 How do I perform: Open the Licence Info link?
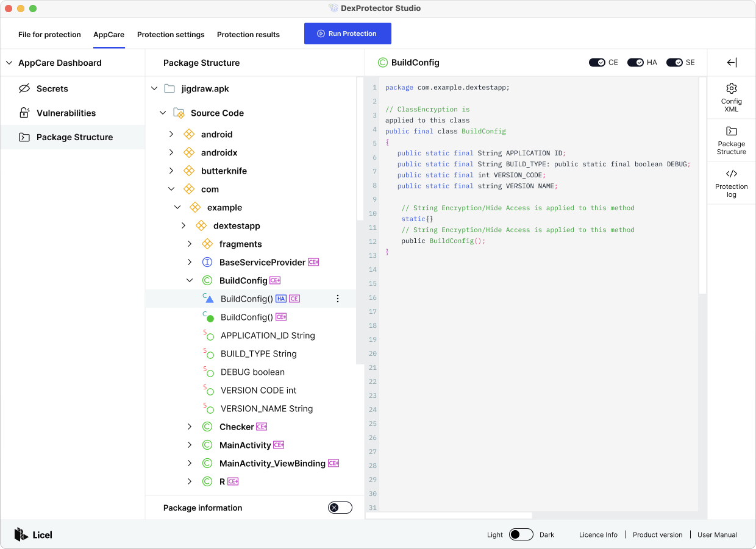tap(598, 534)
